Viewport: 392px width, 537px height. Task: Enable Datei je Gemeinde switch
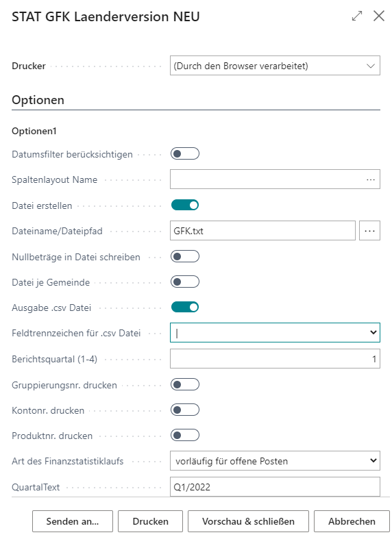[185, 282]
